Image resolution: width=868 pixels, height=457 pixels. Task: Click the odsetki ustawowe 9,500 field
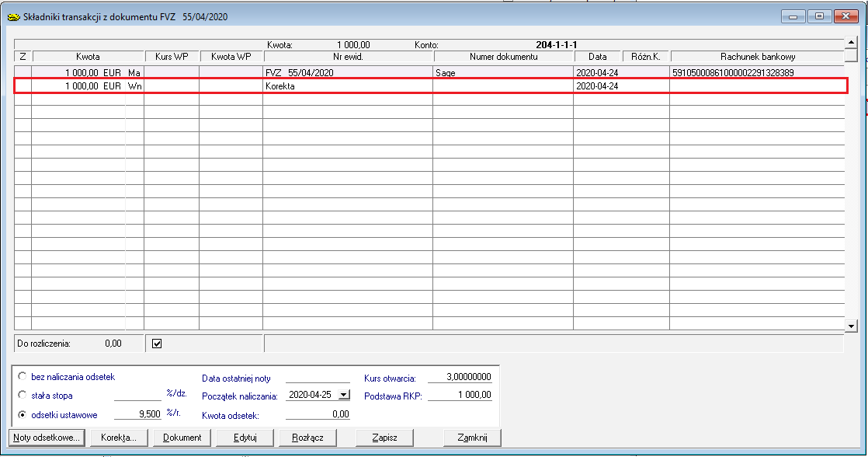pyautogui.click(x=137, y=413)
